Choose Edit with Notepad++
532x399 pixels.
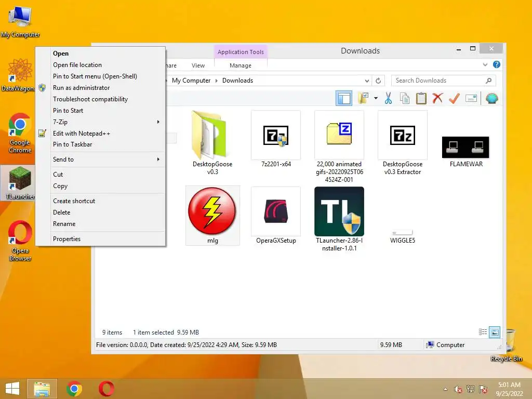pyautogui.click(x=101, y=134)
